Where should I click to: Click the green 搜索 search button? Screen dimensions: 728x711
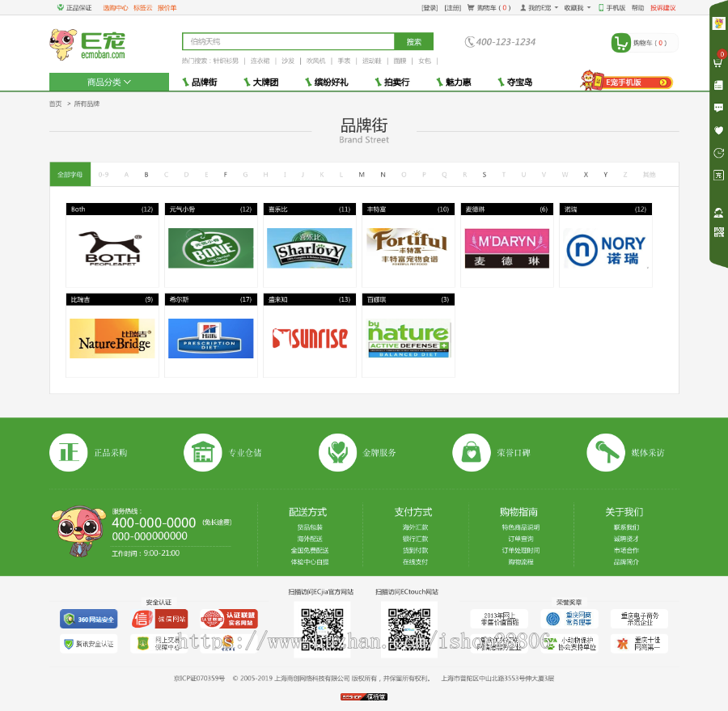pos(413,41)
